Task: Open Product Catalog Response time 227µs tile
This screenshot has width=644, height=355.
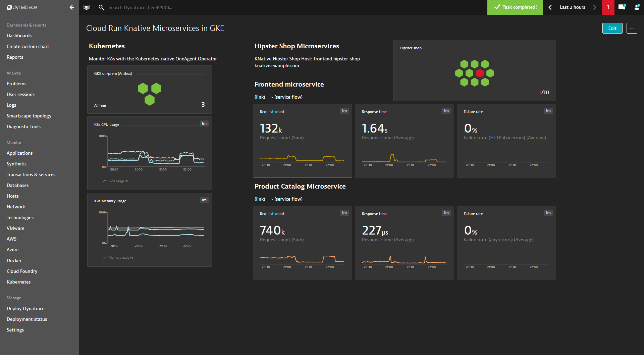Action: [405, 243]
